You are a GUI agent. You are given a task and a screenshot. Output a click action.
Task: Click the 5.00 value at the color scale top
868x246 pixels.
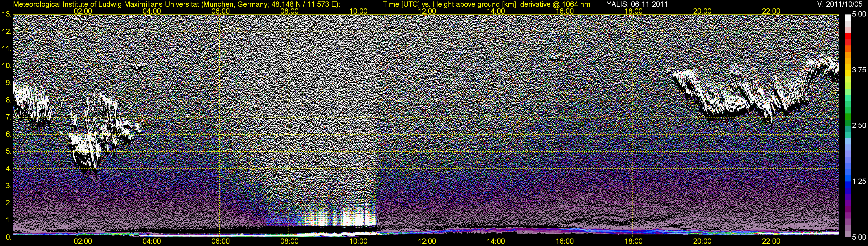coord(859,14)
